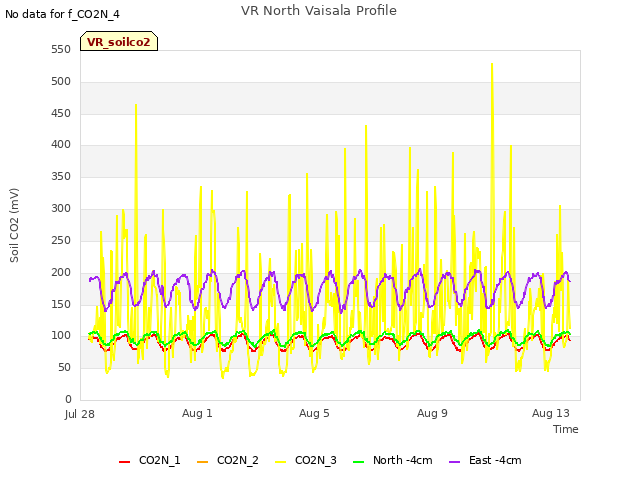The width and height of the screenshot is (640, 480).
Task: Click the purple East -4cm legend swatch
Action: tap(454, 462)
